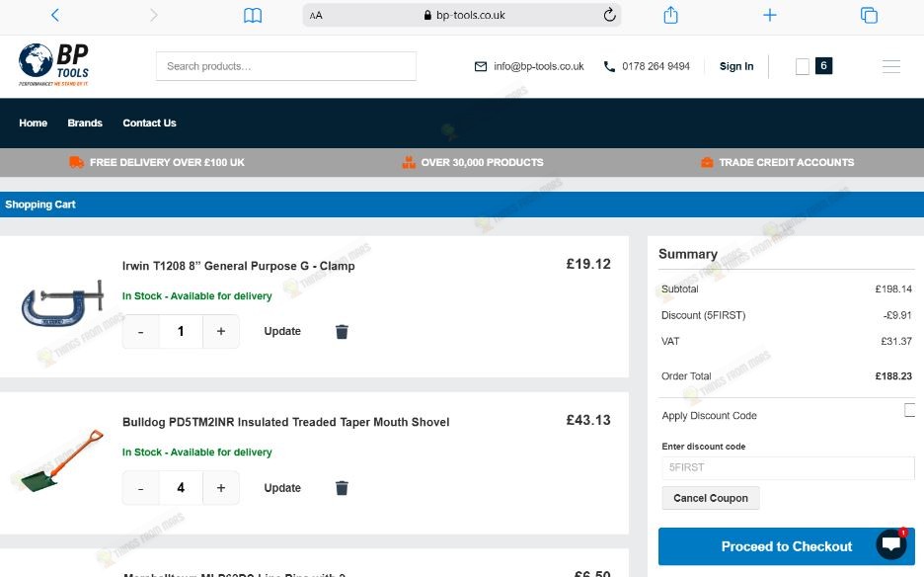Open Safari bookmarks book icon
The width and height of the screenshot is (924, 577).
[253, 16]
